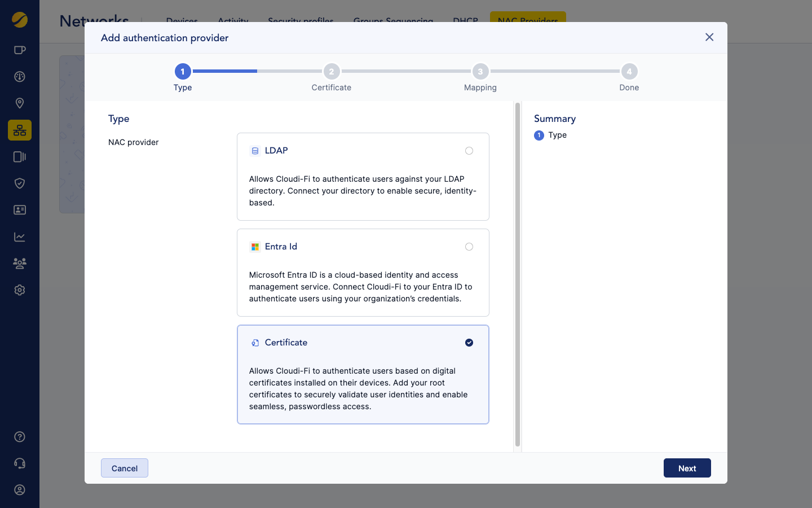Open your account via the profile icon

pos(19,489)
